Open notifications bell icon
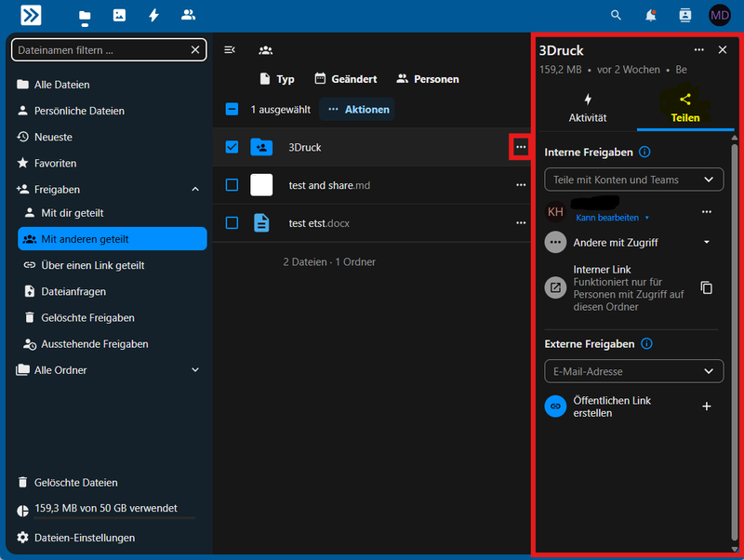744x560 pixels. click(651, 15)
